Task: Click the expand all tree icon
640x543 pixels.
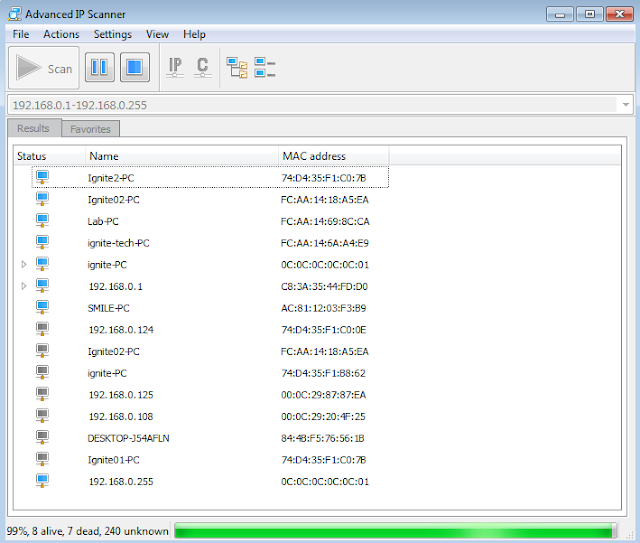Action: click(237, 67)
